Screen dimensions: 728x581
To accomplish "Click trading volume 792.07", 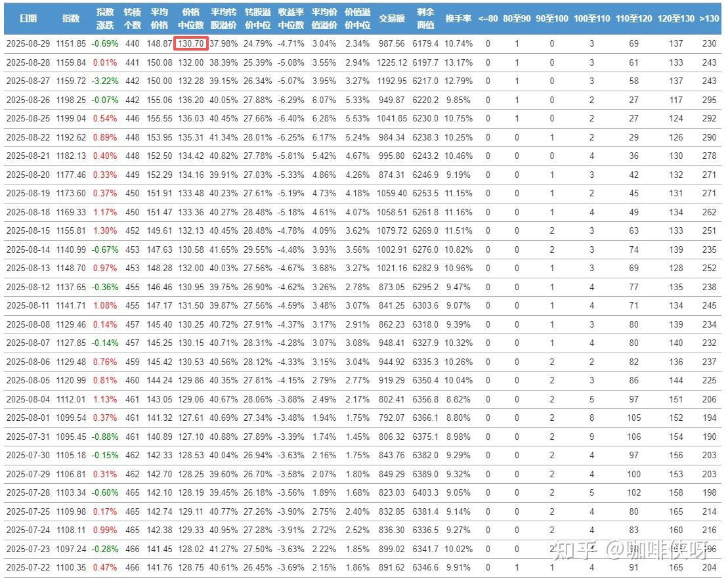I will click(x=391, y=418).
